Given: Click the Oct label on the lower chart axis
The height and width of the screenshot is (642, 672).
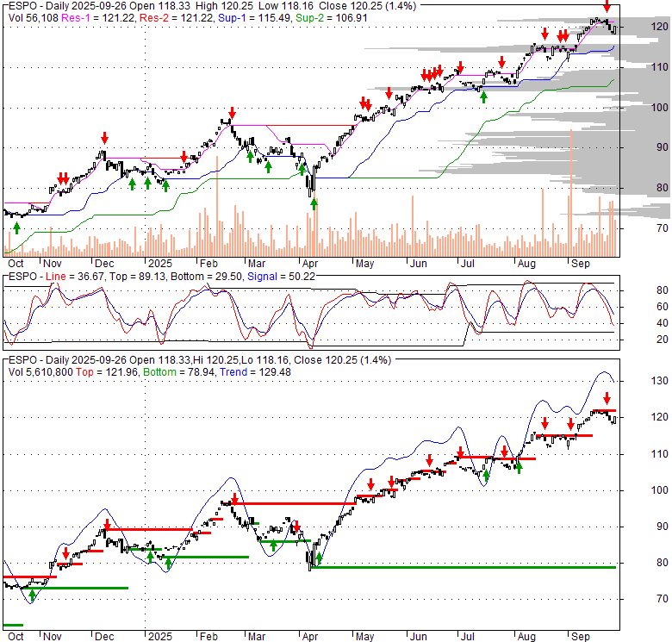Looking at the screenshot, I should coord(16,637).
